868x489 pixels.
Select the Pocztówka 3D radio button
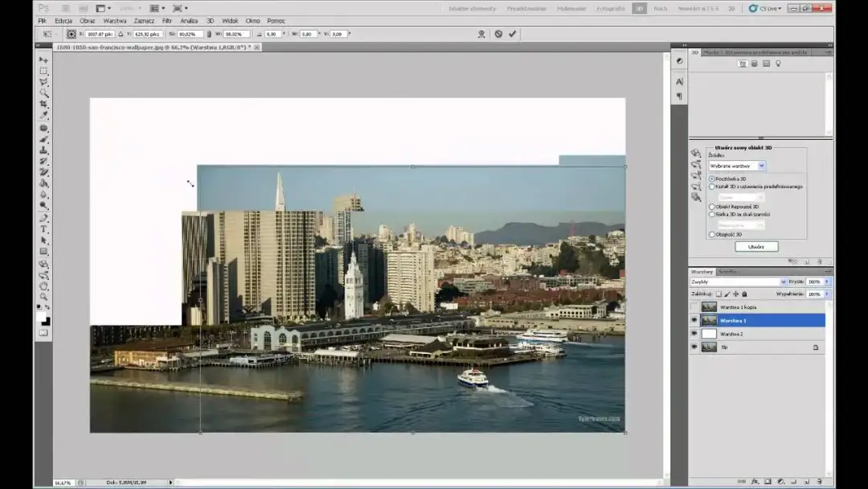pos(711,179)
